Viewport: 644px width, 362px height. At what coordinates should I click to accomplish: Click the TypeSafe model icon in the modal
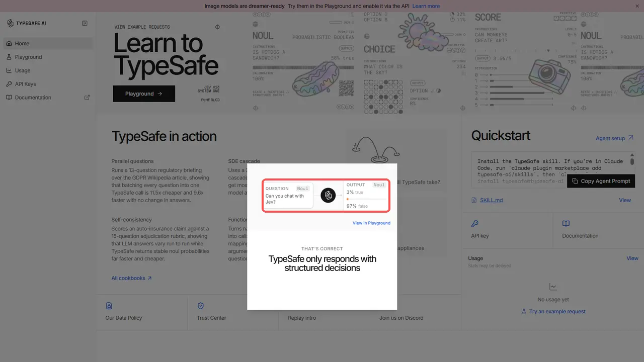tap(328, 196)
